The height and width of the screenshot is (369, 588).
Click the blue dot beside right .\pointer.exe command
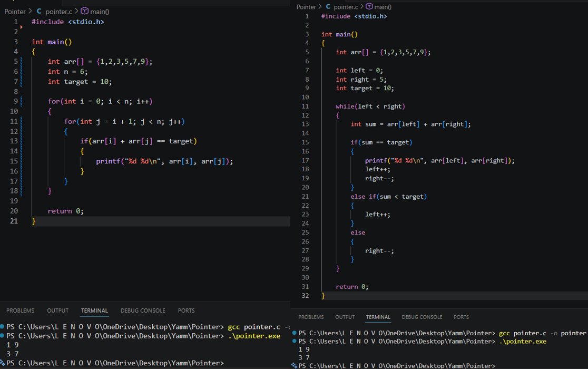tap(295, 341)
